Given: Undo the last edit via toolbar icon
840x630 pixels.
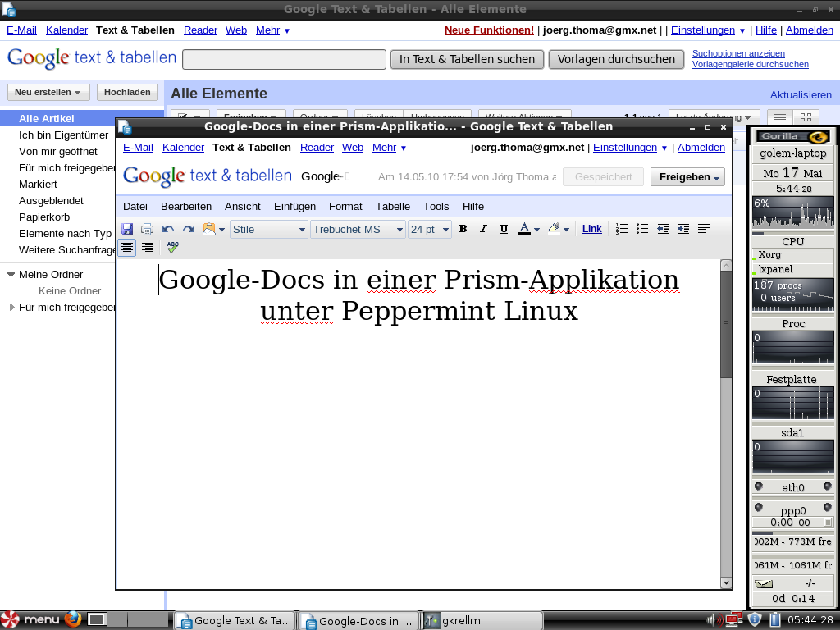Looking at the screenshot, I should pos(167,229).
